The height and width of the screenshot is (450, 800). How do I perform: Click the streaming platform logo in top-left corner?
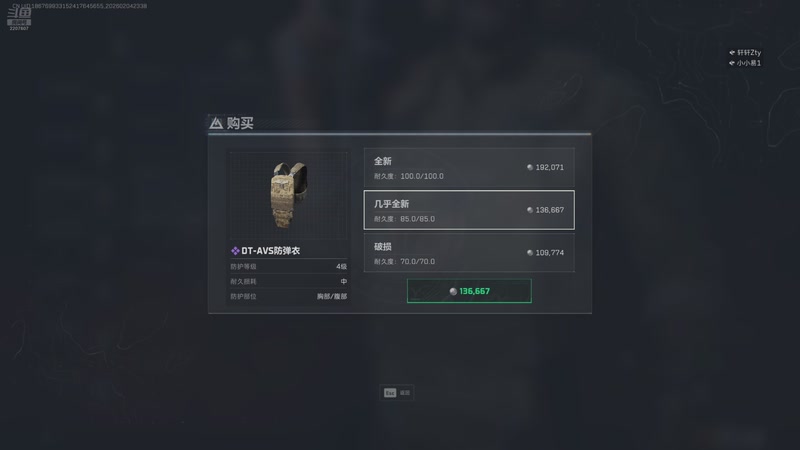click(x=19, y=18)
